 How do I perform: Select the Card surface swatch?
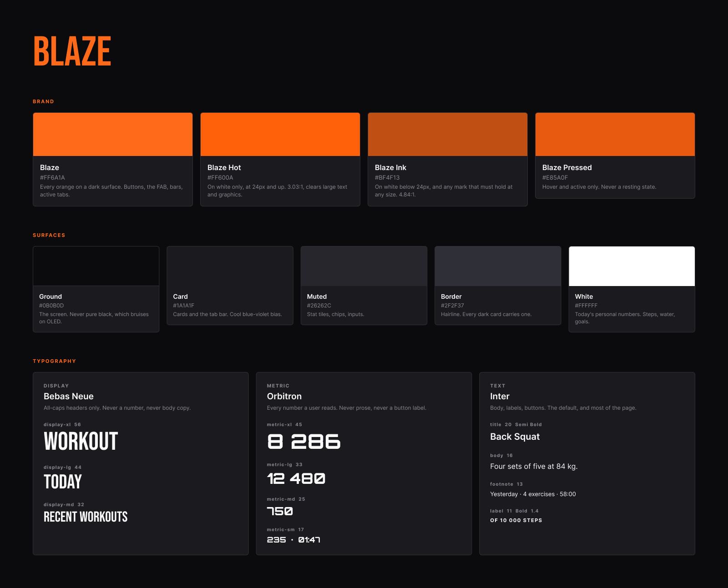pyautogui.click(x=230, y=266)
